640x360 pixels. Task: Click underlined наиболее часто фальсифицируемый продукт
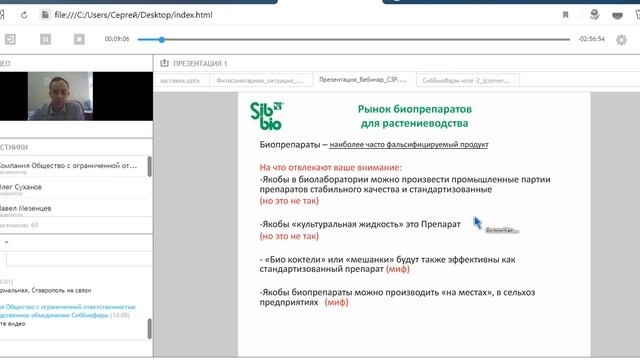click(409, 144)
